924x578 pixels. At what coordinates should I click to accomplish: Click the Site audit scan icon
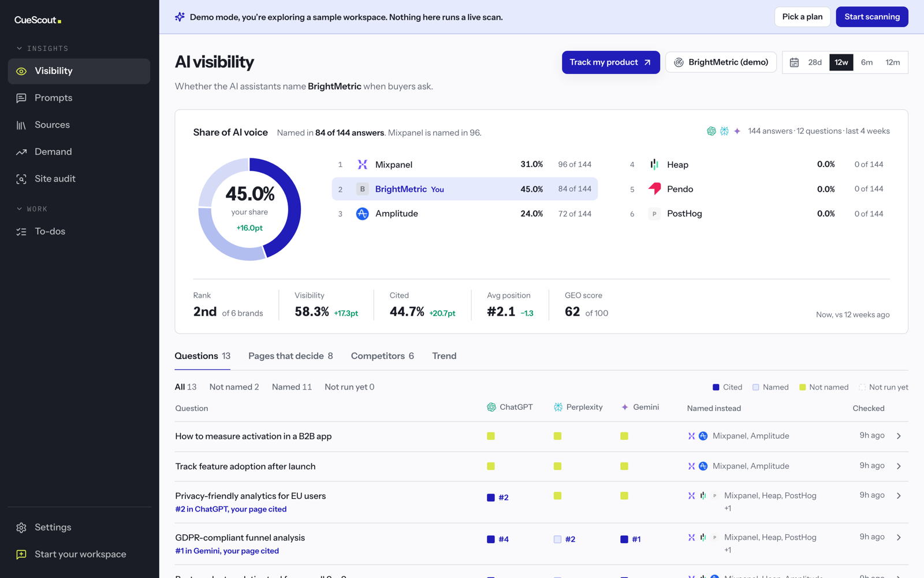tap(21, 179)
